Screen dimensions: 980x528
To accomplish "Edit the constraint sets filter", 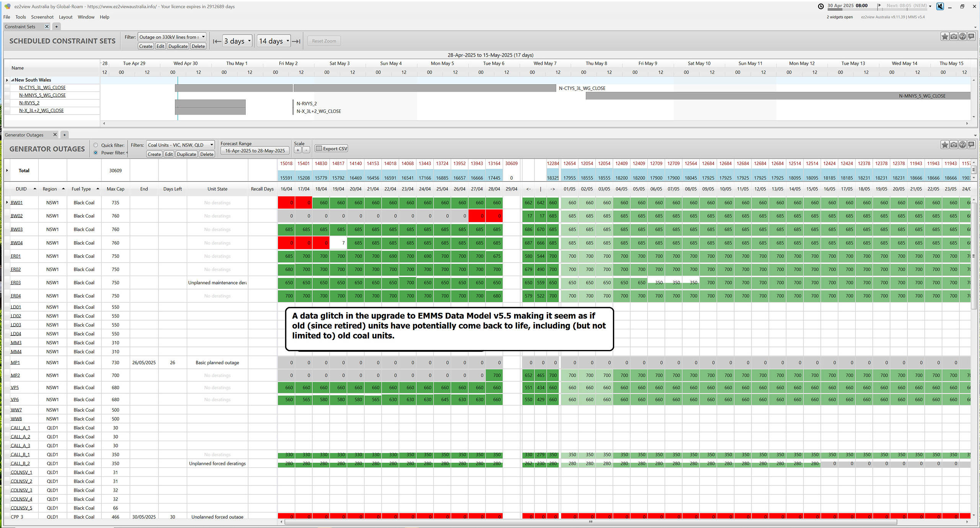I will tap(160, 46).
